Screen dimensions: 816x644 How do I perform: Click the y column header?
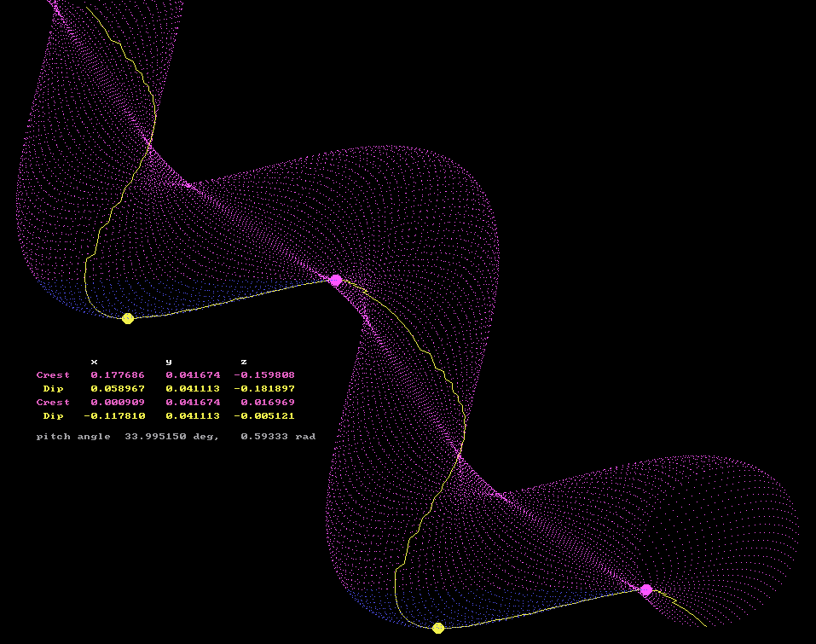(169, 362)
